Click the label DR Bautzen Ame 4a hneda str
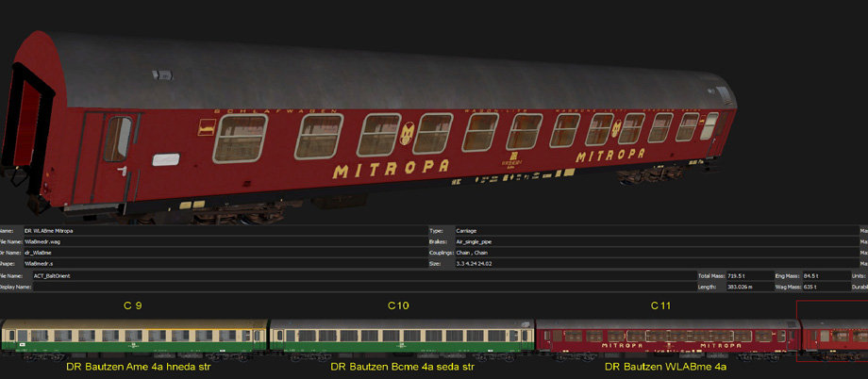The image size is (868, 379). point(139,367)
